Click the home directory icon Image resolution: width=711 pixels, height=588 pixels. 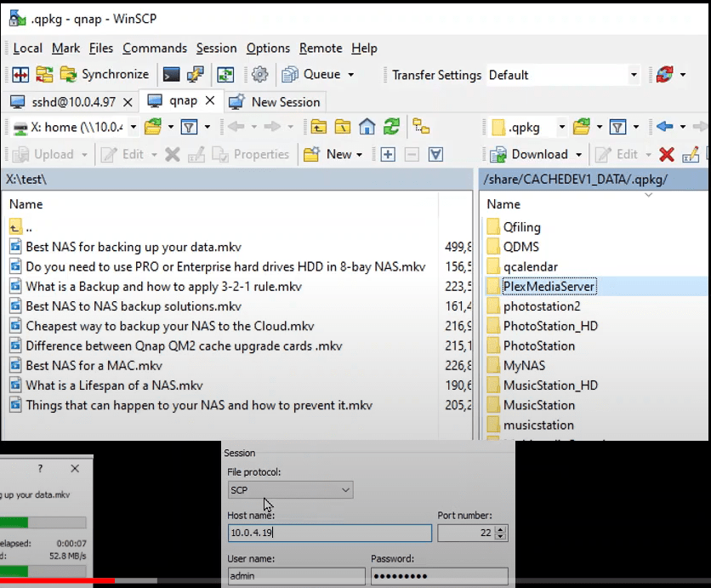[x=366, y=126]
